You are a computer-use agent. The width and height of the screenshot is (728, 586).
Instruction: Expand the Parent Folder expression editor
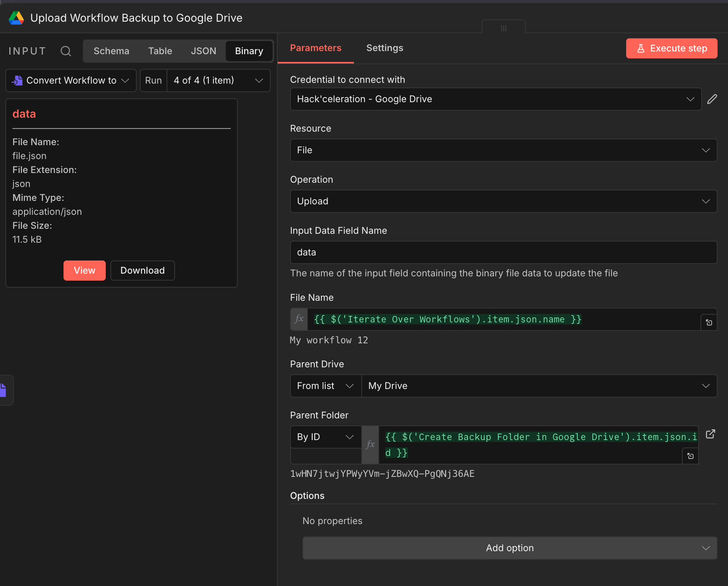690,456
